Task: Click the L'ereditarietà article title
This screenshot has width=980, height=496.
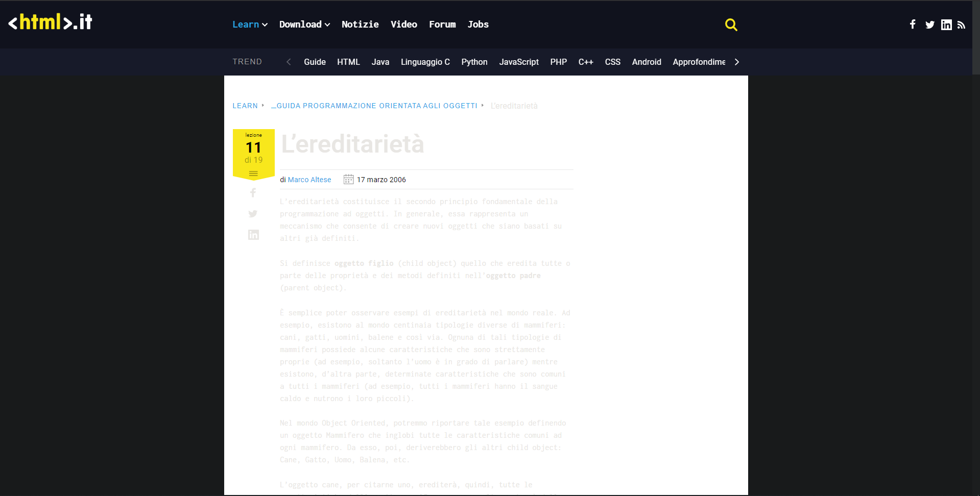Action: click(352, 144)
